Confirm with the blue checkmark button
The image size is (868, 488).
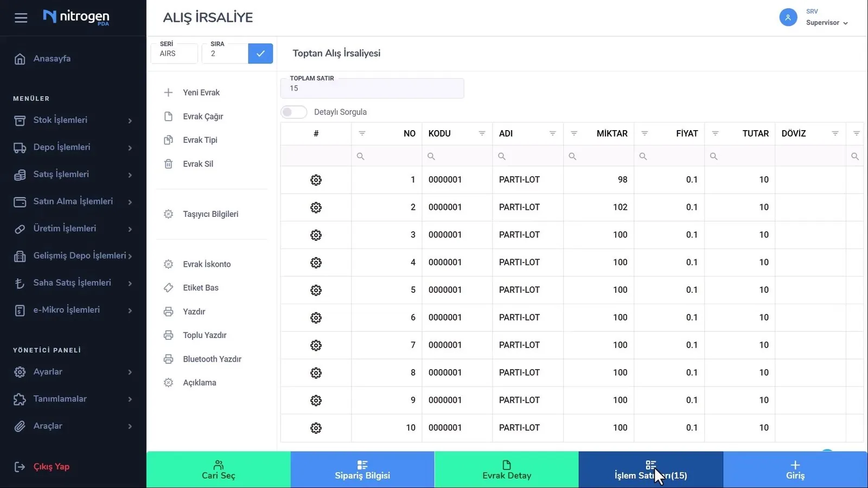pos(260,53)
